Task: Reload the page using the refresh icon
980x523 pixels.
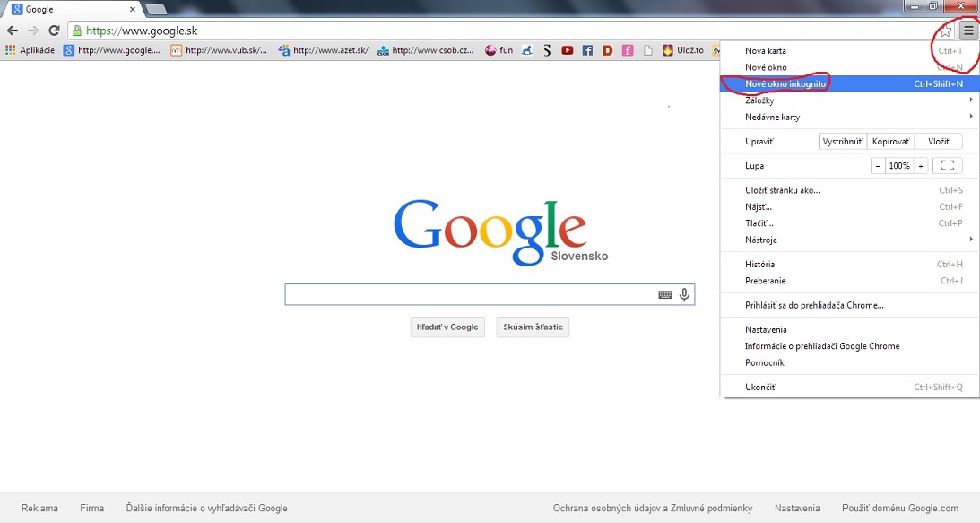Action: 54,31
